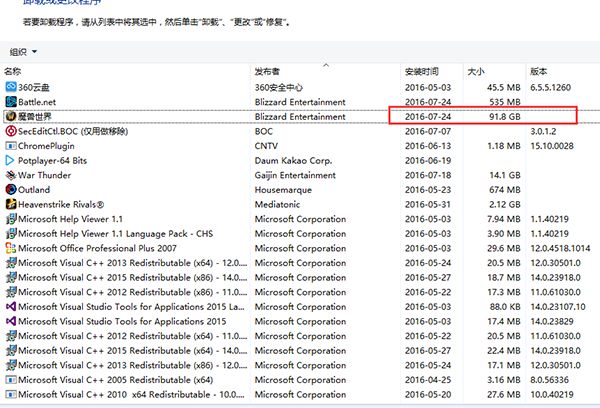
Task: Click the Help Viewer Language Pack CHS icon
Action: (x=11, y=233)
